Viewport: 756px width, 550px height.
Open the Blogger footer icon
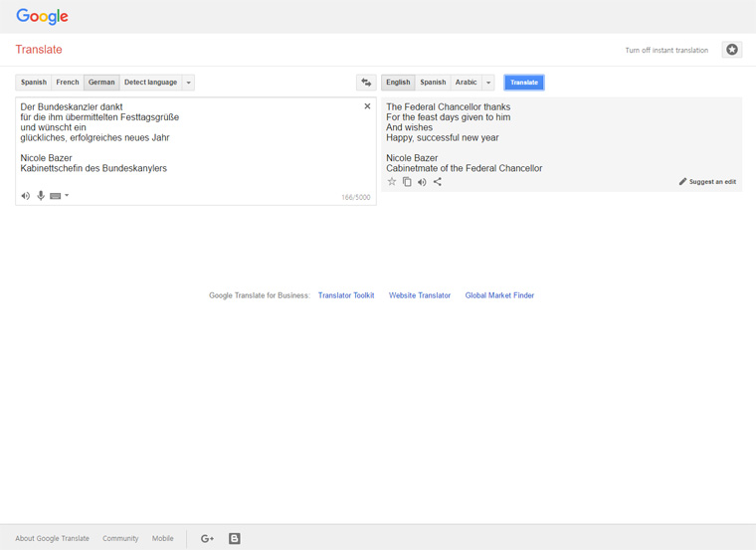pos(235,538)
